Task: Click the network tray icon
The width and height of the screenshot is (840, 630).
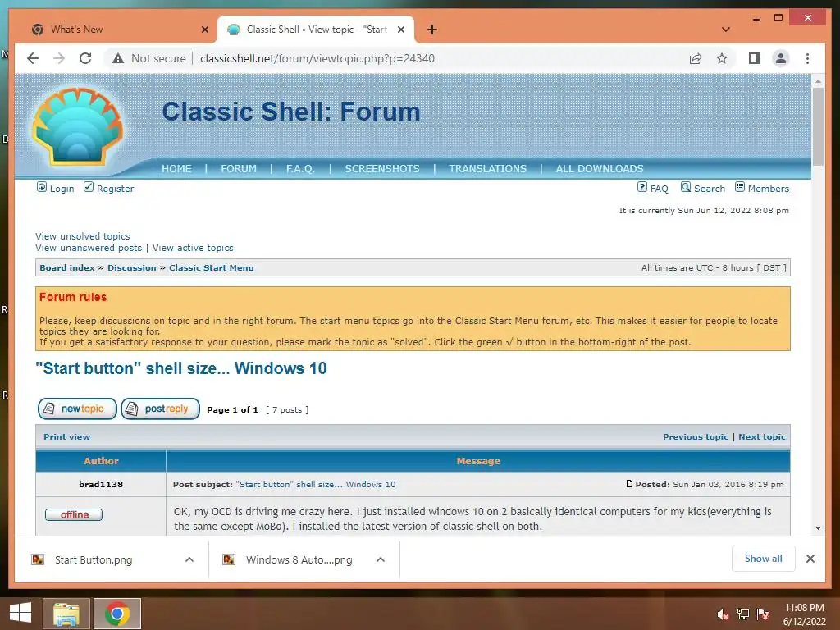Action: coord(743,614)
